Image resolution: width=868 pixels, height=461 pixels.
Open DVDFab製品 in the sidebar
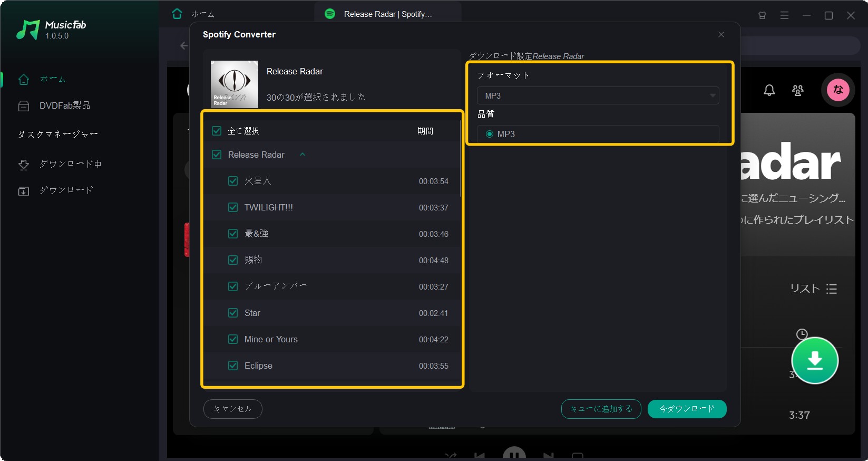point(64,105)
